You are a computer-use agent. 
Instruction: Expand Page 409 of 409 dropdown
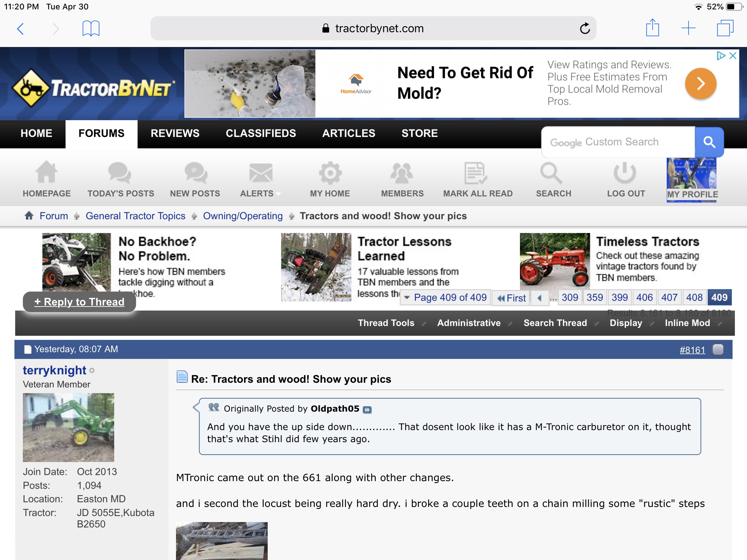[x=445, y=298]
